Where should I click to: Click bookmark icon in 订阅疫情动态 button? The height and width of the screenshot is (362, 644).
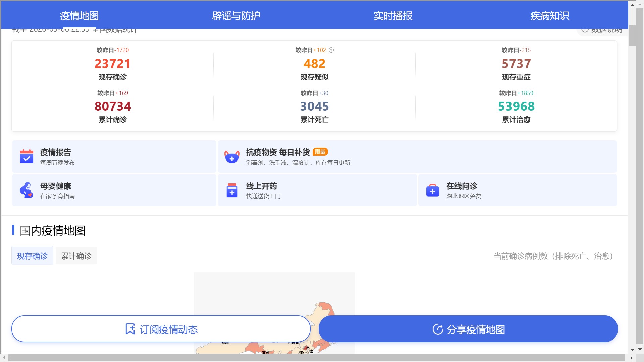[x=130, y=329]
